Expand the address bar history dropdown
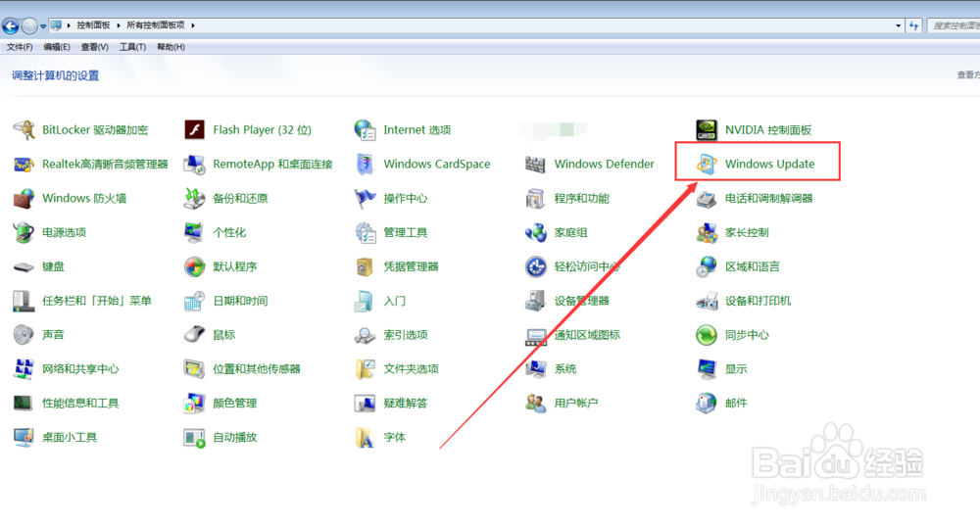The image size is (980, 527). coord(898,25)
